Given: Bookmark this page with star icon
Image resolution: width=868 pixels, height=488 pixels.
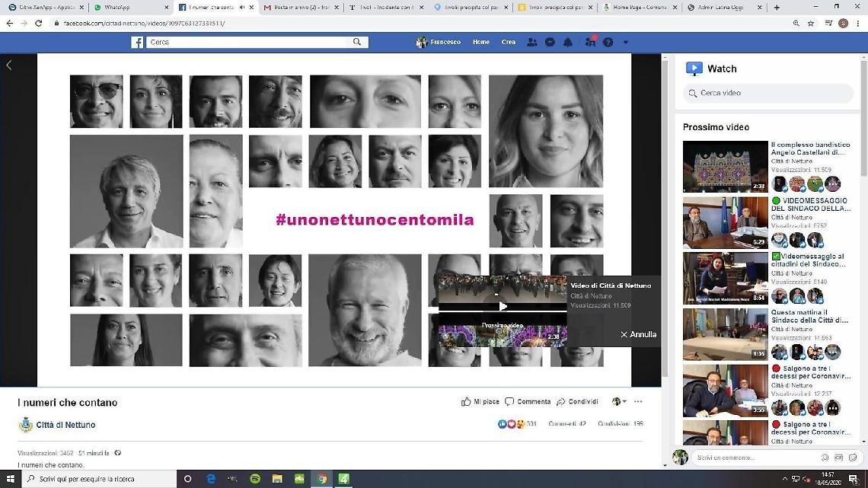Looking at the screenshot, I should [x=811, y=24].
